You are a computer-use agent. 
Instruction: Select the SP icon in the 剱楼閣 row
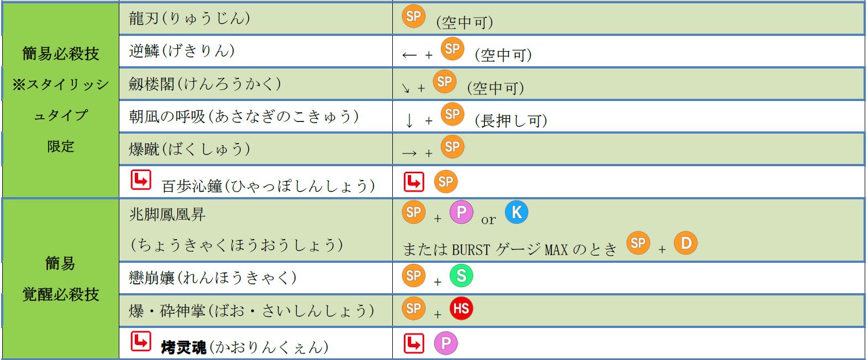click(445, 82)
